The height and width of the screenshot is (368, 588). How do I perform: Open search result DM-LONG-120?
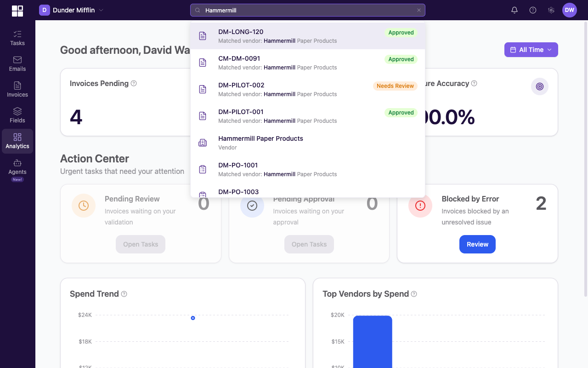308,36
